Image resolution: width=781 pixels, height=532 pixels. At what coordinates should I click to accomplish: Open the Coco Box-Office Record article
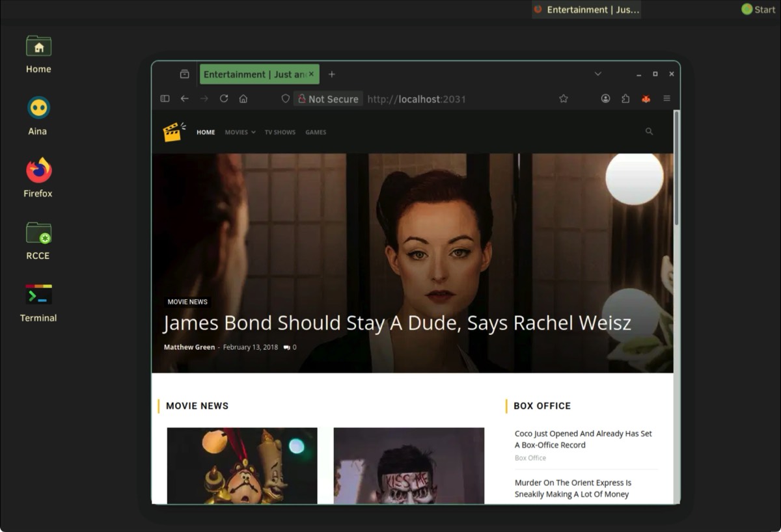pos(582,439)
